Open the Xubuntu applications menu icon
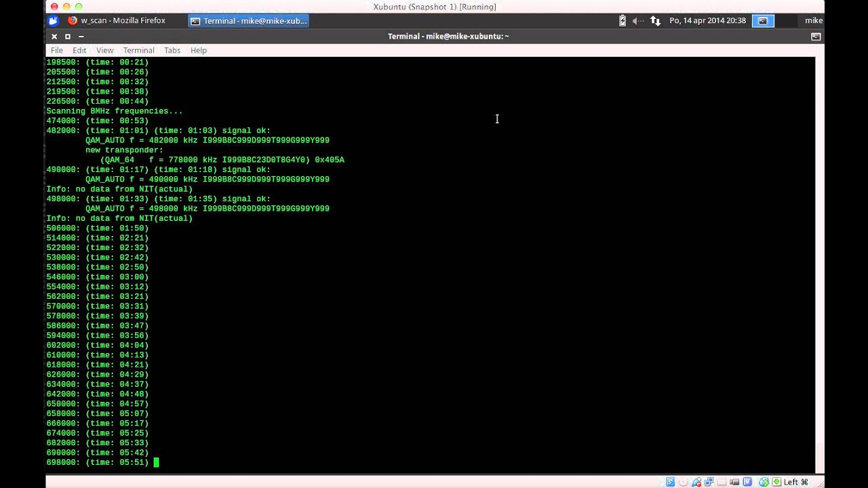Screen dimensions: 868x488 tap(54, 20)
